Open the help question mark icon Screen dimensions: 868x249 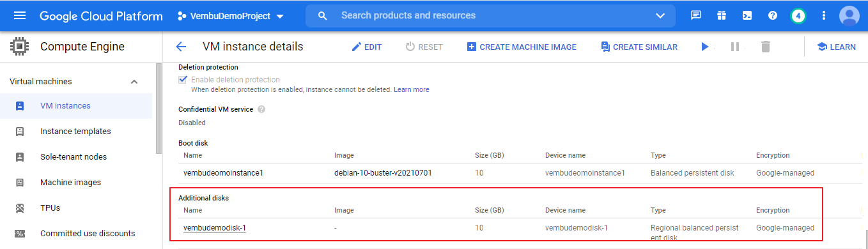pos(773,15)
